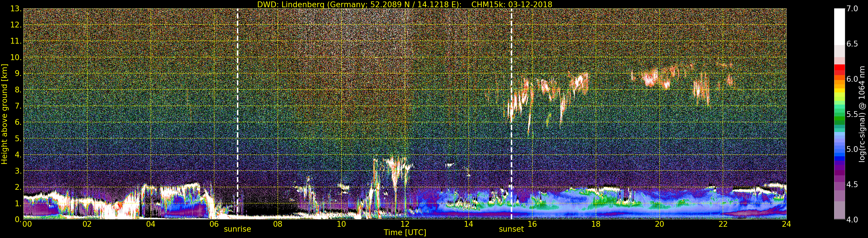This screenshot has height=238, width=868.
Task: Click the '11.' height axis tick label
Action: pyautogui.click(x=16, y=41)
